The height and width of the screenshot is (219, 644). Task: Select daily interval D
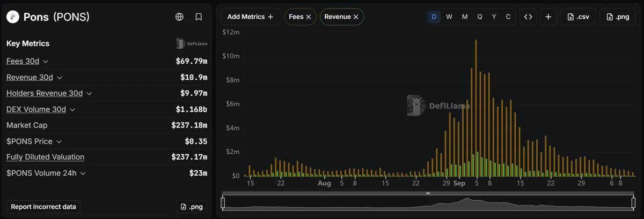click(x=434, y=17)
